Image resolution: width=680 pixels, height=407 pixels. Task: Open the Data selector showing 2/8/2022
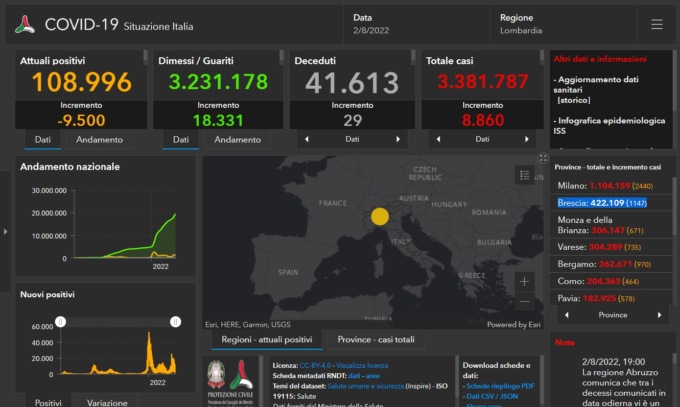point(417,24)
